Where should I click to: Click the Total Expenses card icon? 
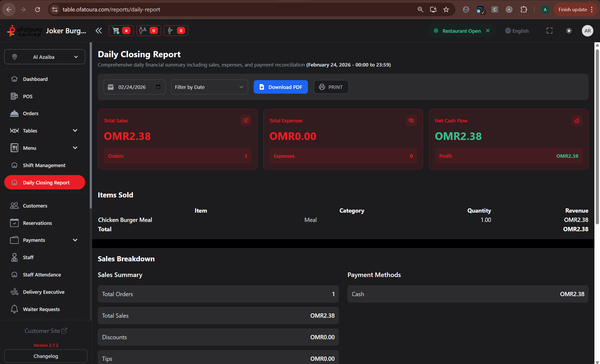(x=411, y=121)
